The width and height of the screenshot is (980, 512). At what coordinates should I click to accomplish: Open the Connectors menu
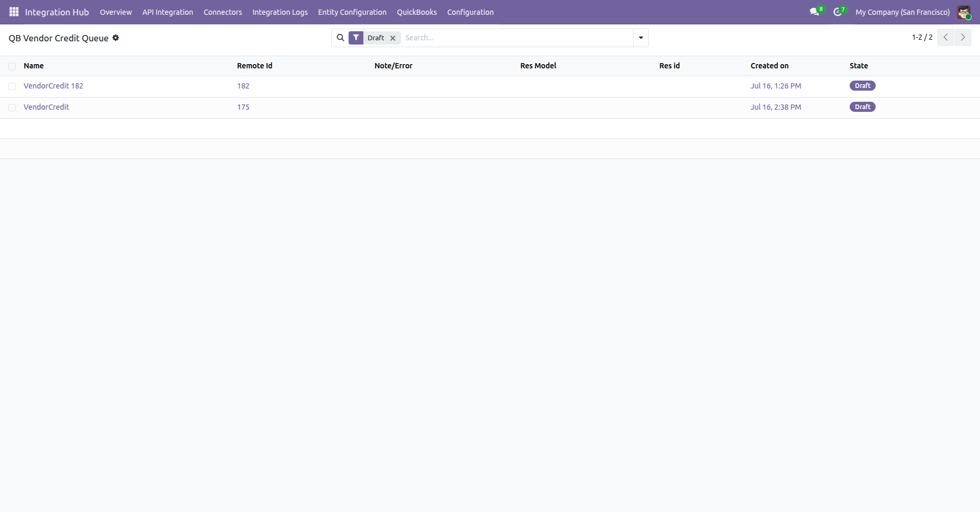[223, 12]
